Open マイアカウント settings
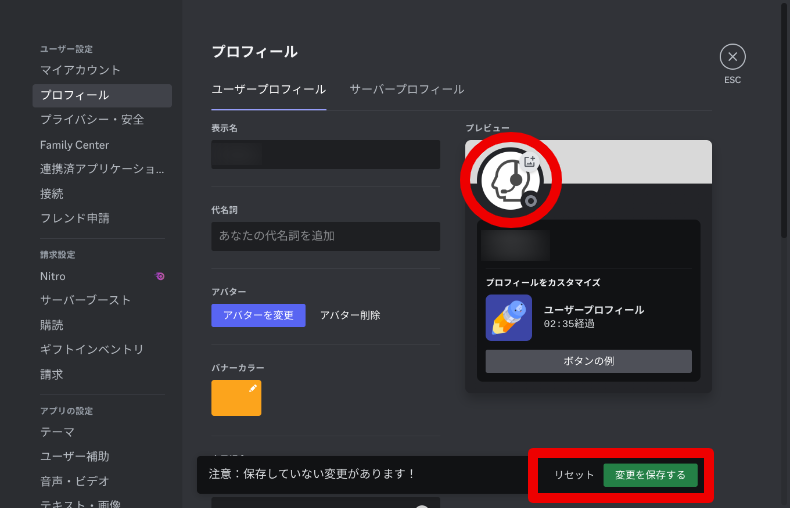Screen dimensions: 790x508 click(102, 70)
